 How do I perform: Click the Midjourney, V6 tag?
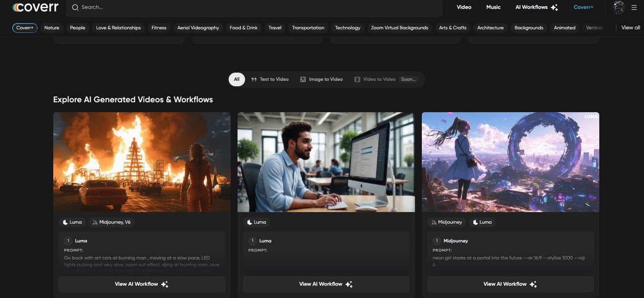[112, 222]
